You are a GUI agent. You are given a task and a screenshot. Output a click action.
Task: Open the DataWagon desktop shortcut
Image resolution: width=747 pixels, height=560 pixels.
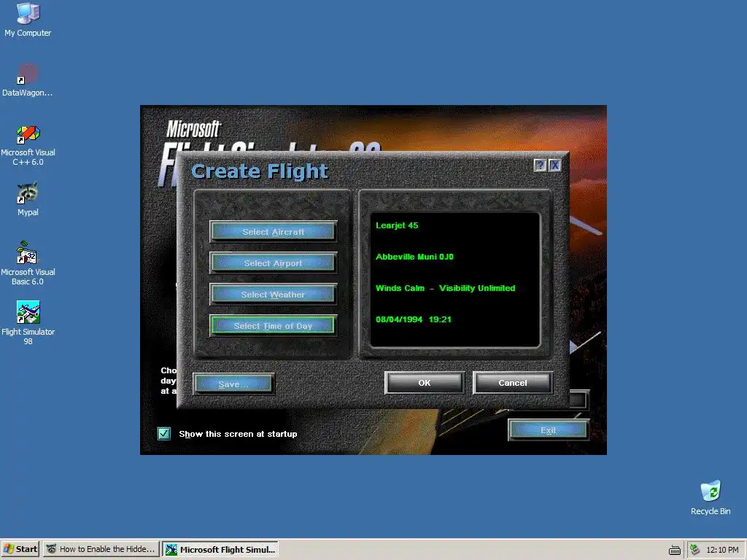pyautogui.click(x=28, y=80)
